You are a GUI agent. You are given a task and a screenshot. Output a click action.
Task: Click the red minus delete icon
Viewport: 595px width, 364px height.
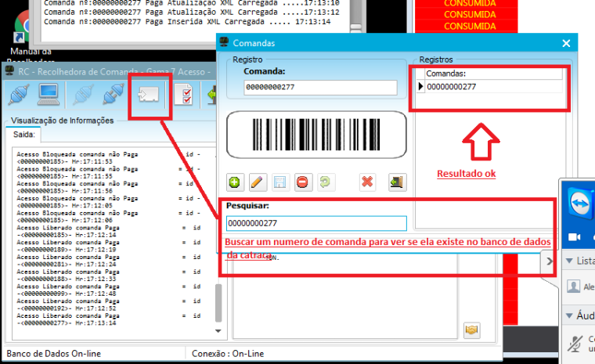click(x=303, y=182)
